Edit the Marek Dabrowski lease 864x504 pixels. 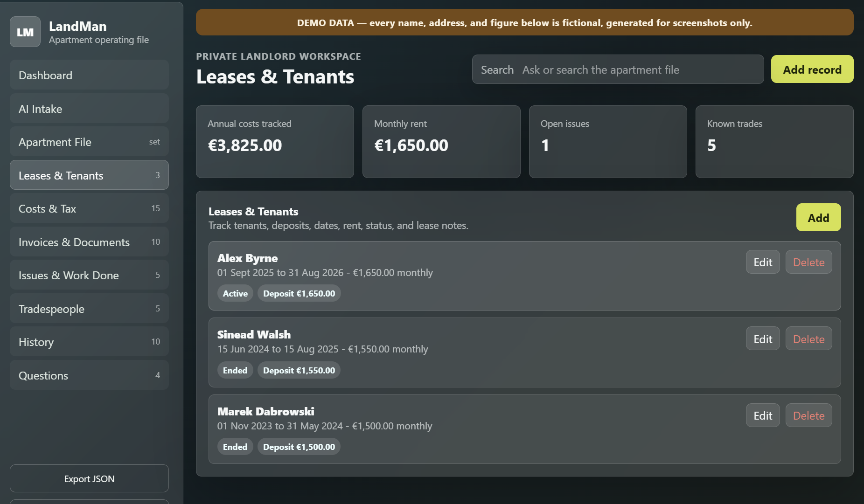pyautogui.click(x=763, y=415)
